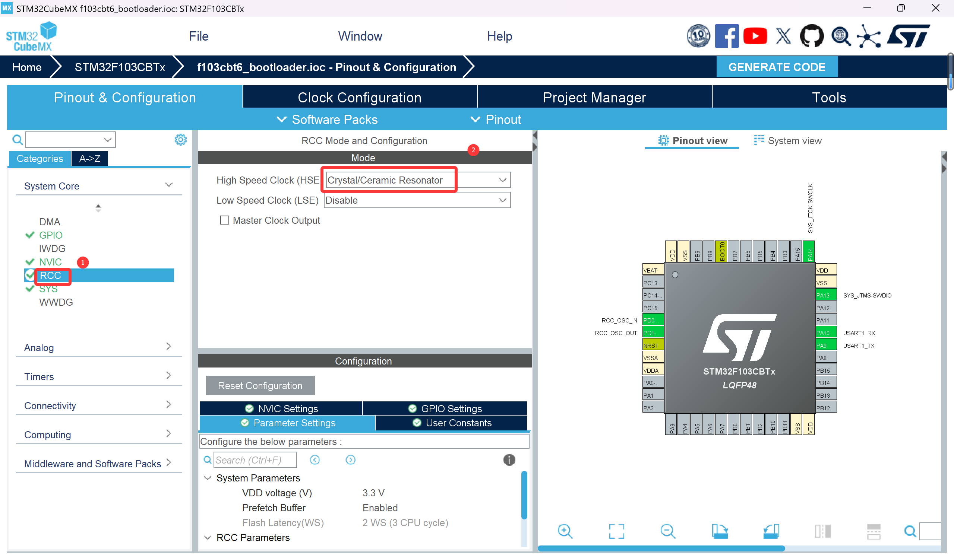Expand the Connectivity category
This screenshot has height=560, width=954.
pyautogui.click(x=168, y=404)
